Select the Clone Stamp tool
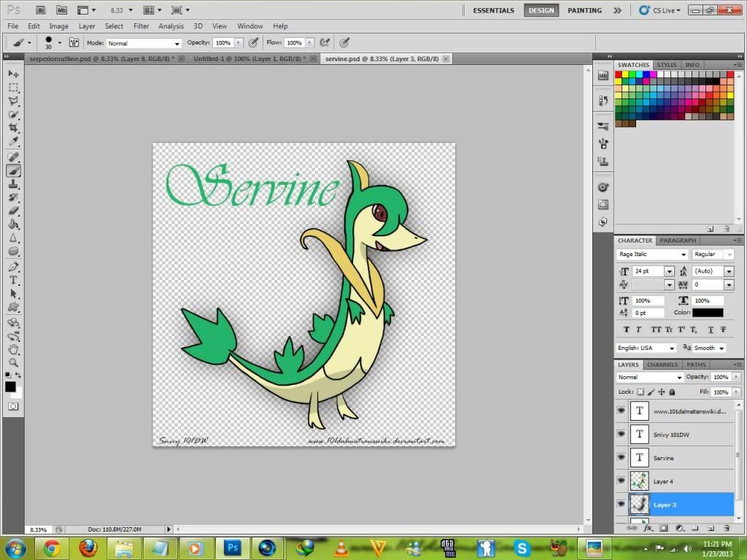 13,184
